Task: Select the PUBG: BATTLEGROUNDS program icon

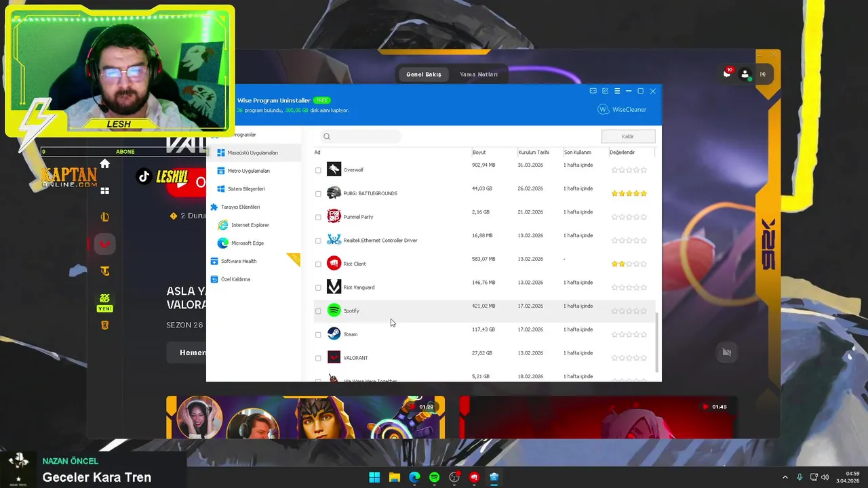Action: [x=334, y=193]
